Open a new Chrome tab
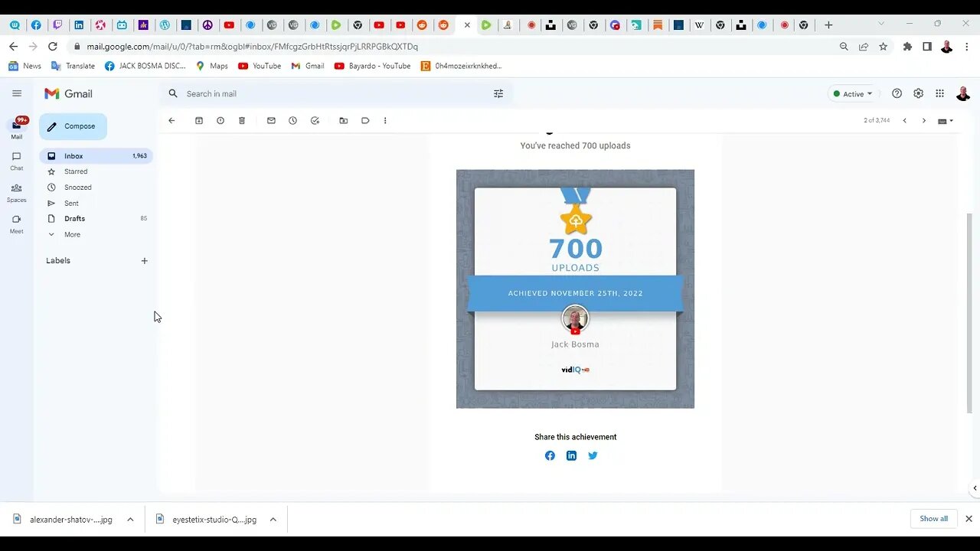The image size is (980, 551). (828, 25)
